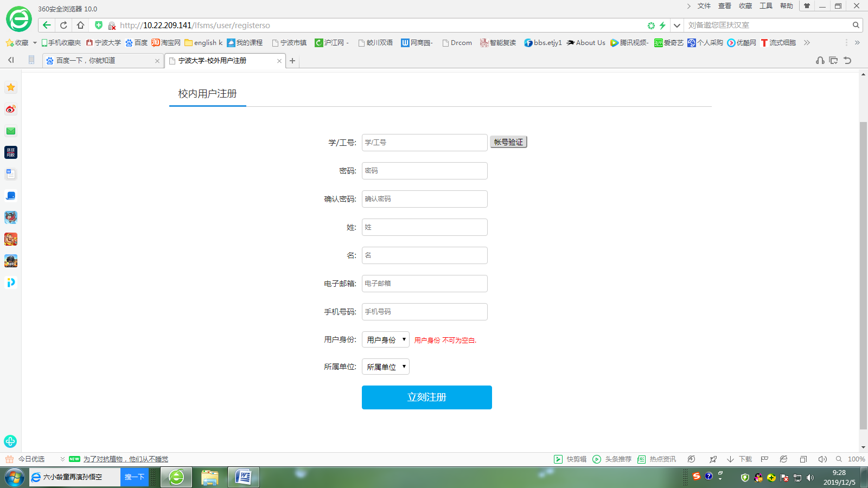This screenshot has height=488, width=868.
Task: Open Word from the Windows taskbar
Action: point(244,477)
